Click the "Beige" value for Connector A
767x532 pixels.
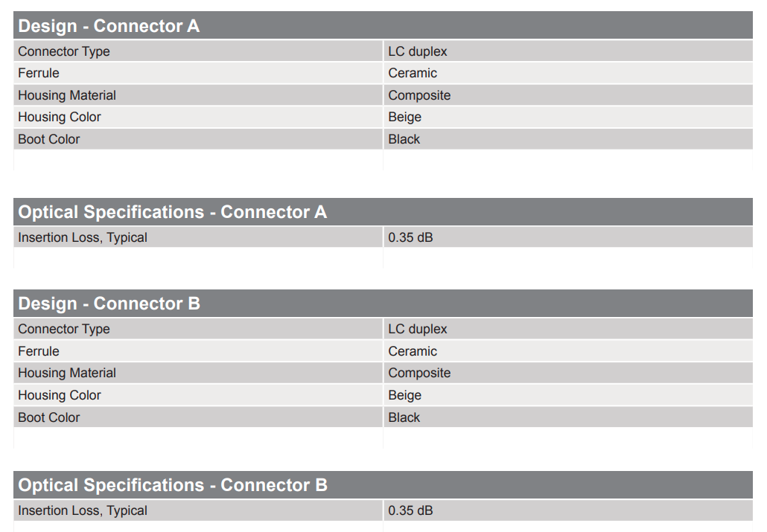(x=404, y=117)
